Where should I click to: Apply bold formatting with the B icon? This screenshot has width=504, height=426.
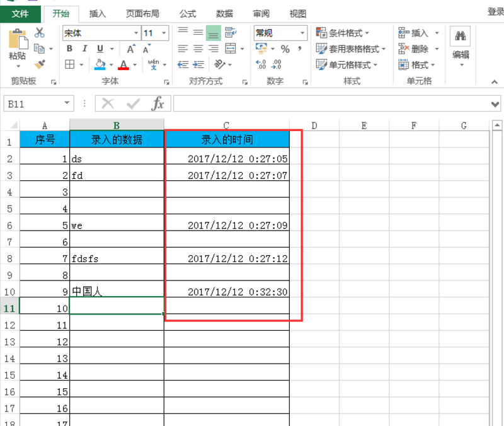[69, 47]
